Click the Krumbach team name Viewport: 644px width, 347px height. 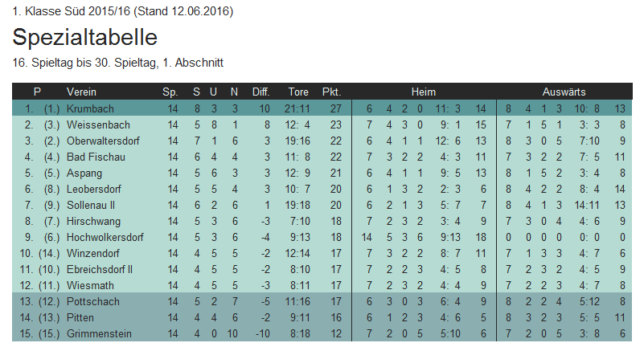point(90,108)
